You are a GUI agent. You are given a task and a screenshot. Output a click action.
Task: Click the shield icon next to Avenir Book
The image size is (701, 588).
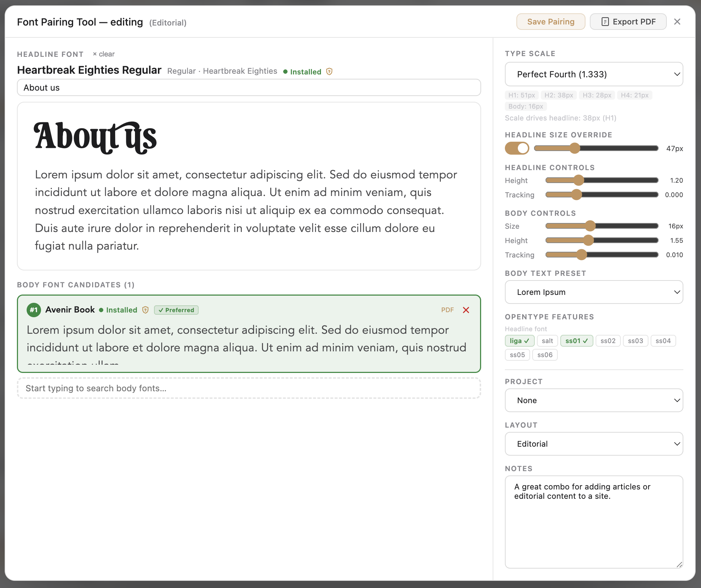pos(145,310)
